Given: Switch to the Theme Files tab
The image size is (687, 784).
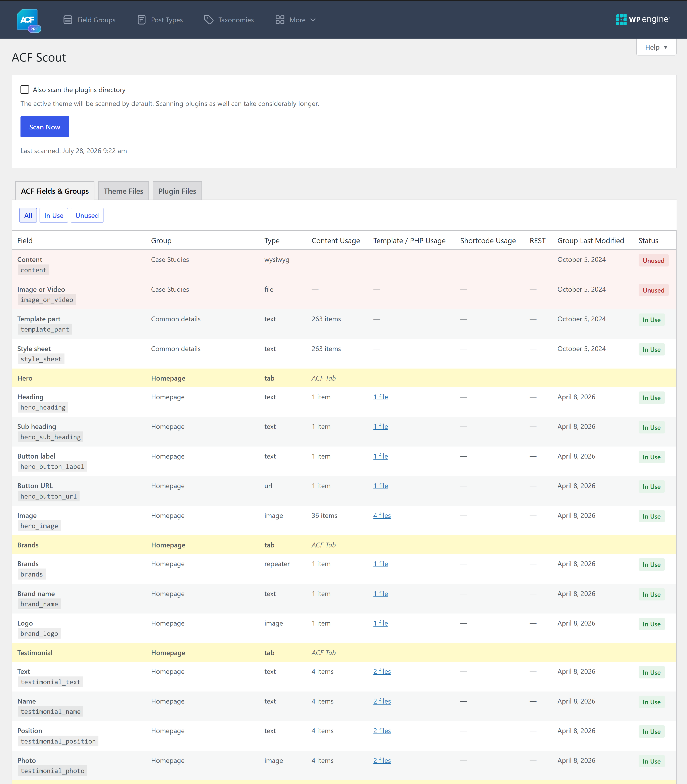Looking at the screenshot, I should 124,191.
